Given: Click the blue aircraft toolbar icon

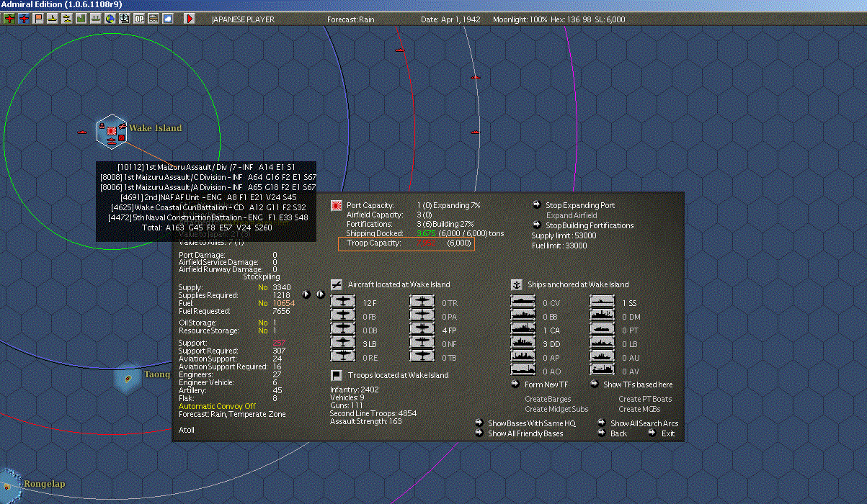Looking at the screenshot, I should [24, 18].
